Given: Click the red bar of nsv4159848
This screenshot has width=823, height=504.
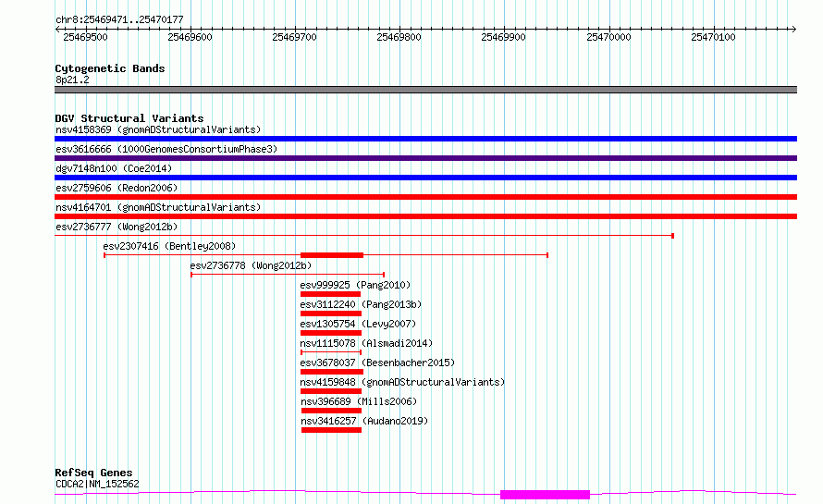Looking at the screenshot, I should click(331, 391).
